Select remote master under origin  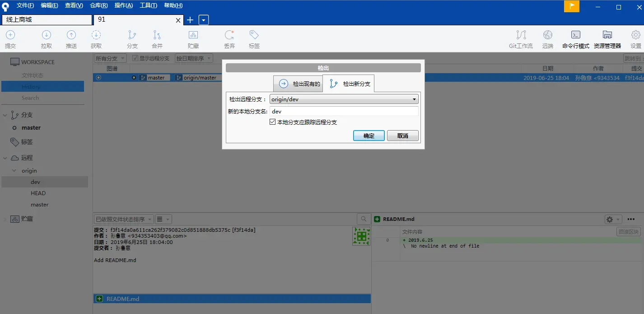pos(40,205)
